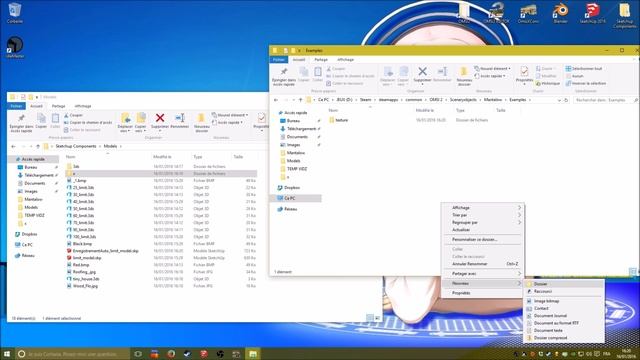Click Windows Start button on taskbar

(7, 353)
